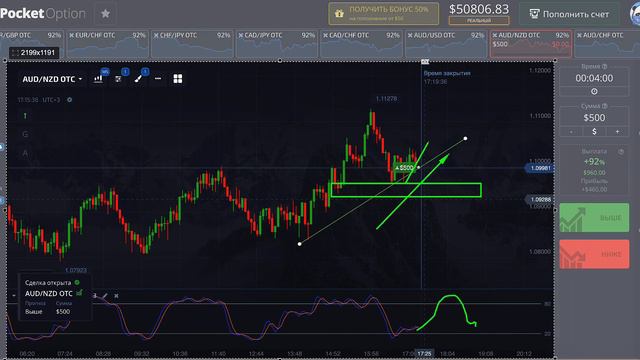Switch to the CAD/JPY OTC tab
Screen dimensions: 640x360
(x=277, y=43)
